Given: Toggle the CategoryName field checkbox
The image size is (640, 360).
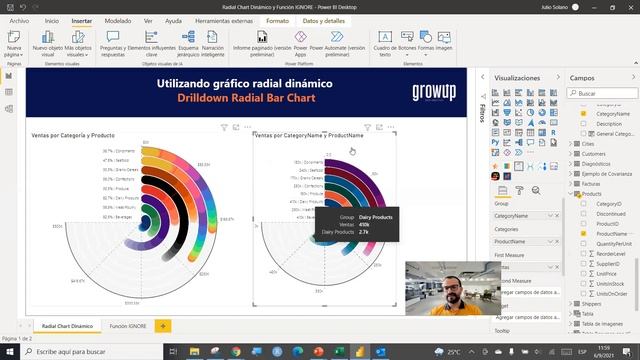Looking at the screenshot, I should 583,114.
